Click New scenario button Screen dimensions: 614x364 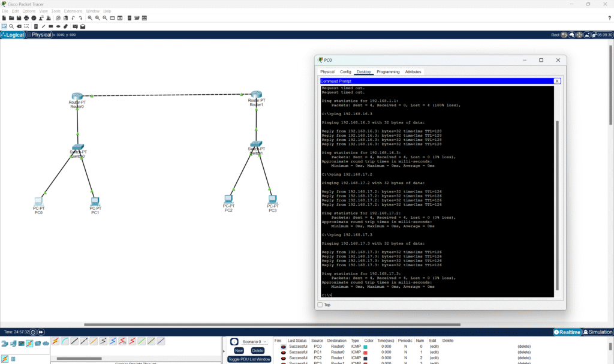tap(239, 351)
